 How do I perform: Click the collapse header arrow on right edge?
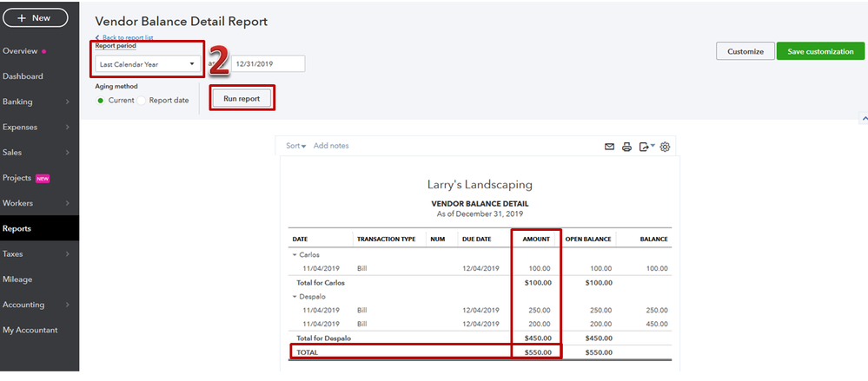(x=864, y=118)
